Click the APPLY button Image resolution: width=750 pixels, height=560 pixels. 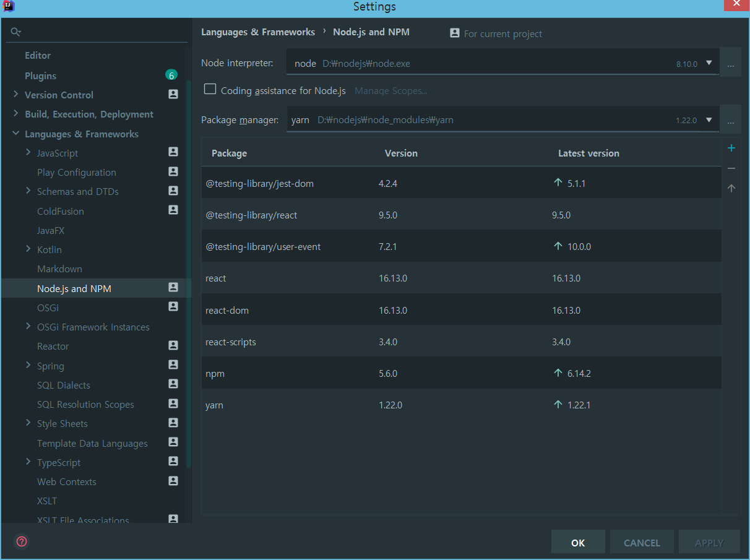coord(709,542)
